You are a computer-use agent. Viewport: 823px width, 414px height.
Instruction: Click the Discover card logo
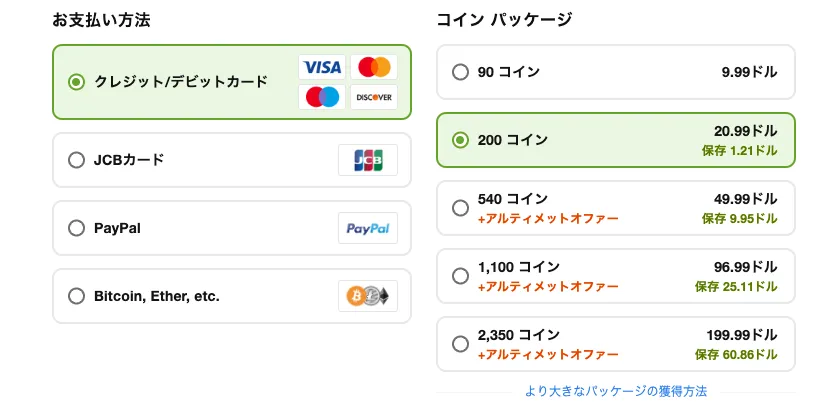tap(374, 97)
